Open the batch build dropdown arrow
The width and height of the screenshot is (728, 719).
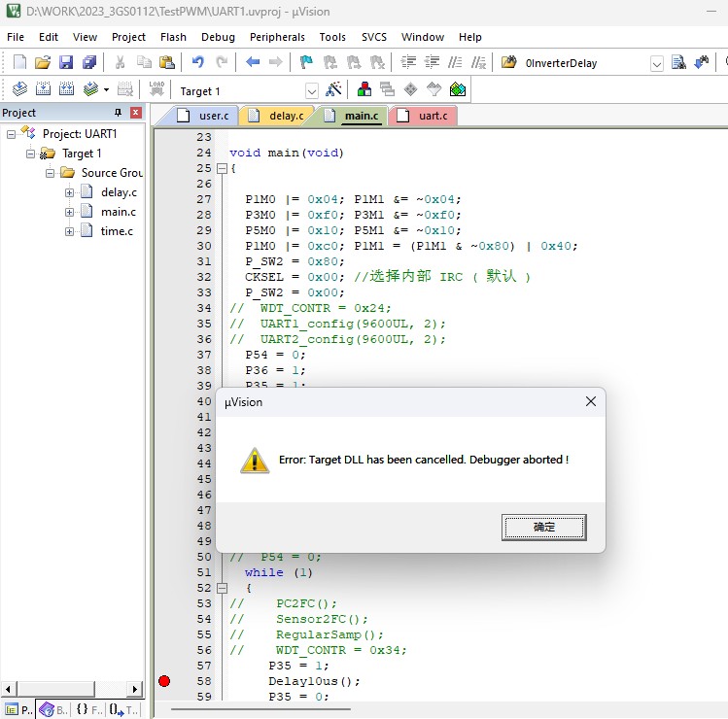point(106,89)
